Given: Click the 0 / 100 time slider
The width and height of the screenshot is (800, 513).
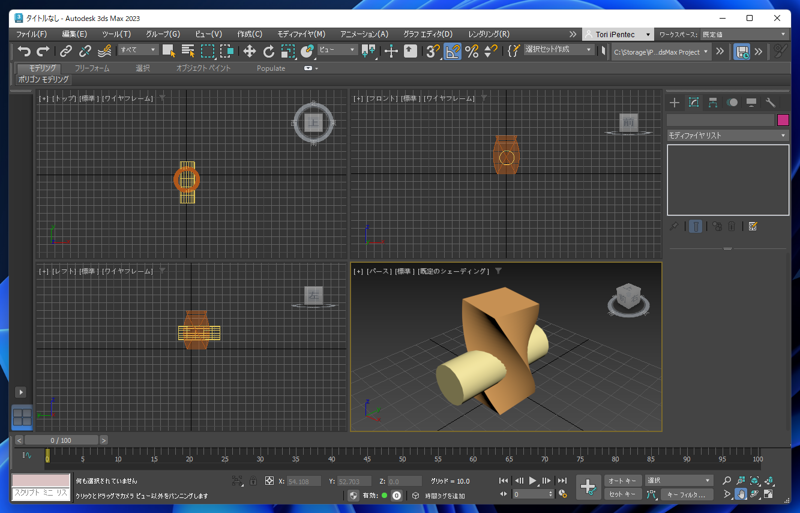Looking at the screenshot, I should [x=61, y=440].
